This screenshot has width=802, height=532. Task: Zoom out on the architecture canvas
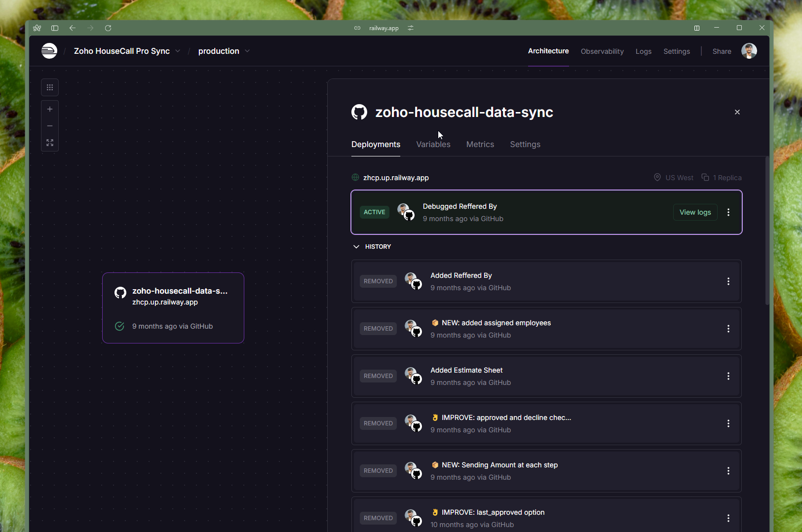50,126
